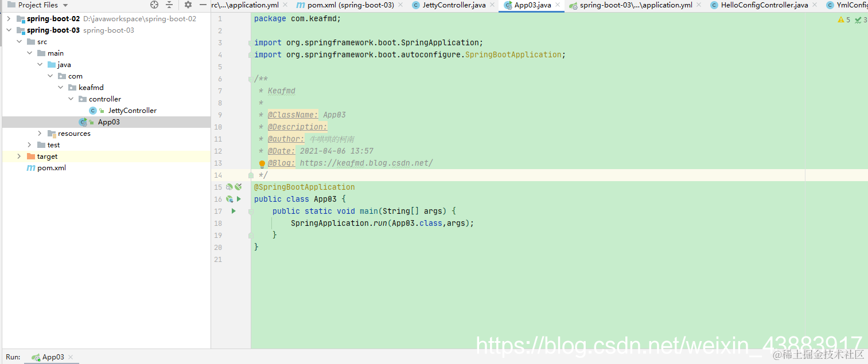Switch to JettyController.java tab
The image size is (868, 364).
coord(454,5)
